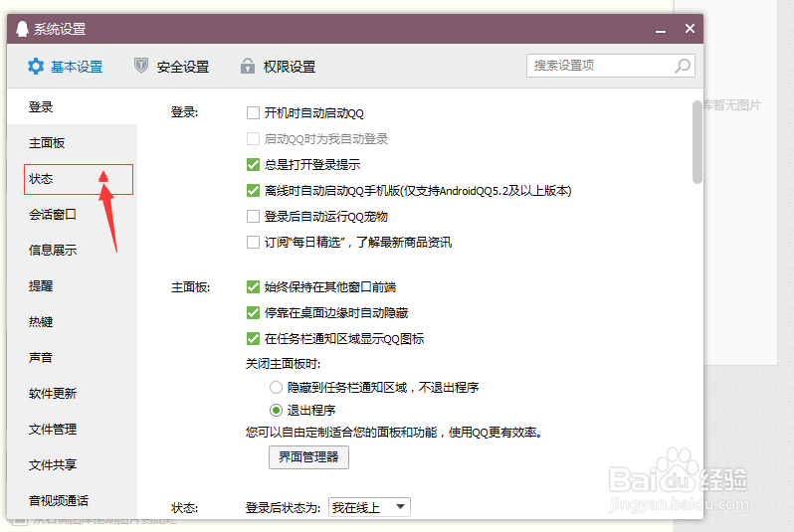Screen dimensions: 794x532
Task: Open the 界面管理器 button
Action: pyautogui.click(x=308, y=457)
